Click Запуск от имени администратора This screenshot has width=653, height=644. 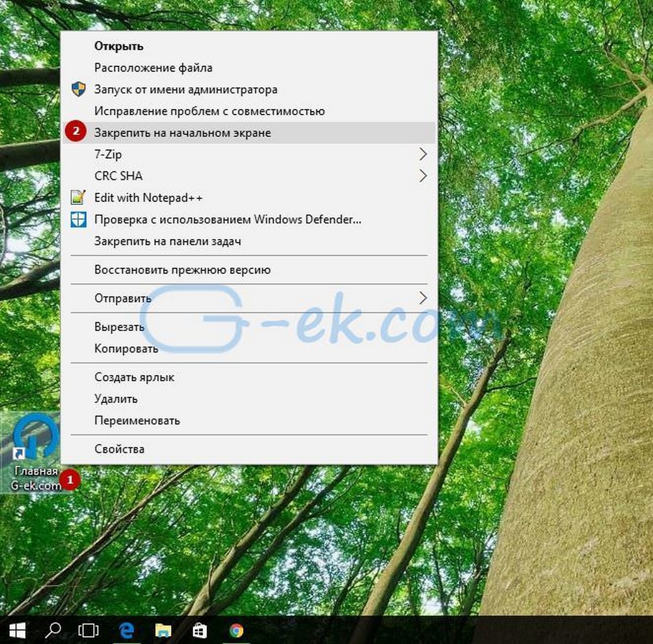[186, 90]
